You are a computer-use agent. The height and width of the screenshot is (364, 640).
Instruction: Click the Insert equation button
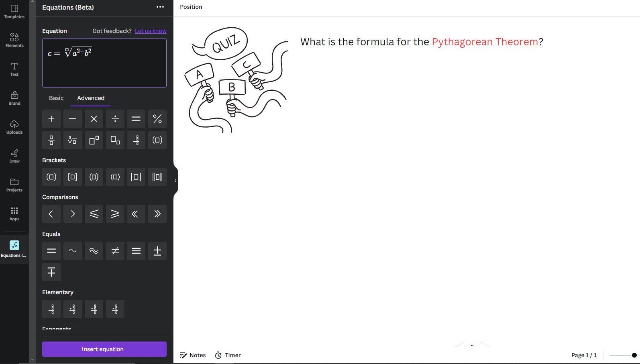point(104,349)
